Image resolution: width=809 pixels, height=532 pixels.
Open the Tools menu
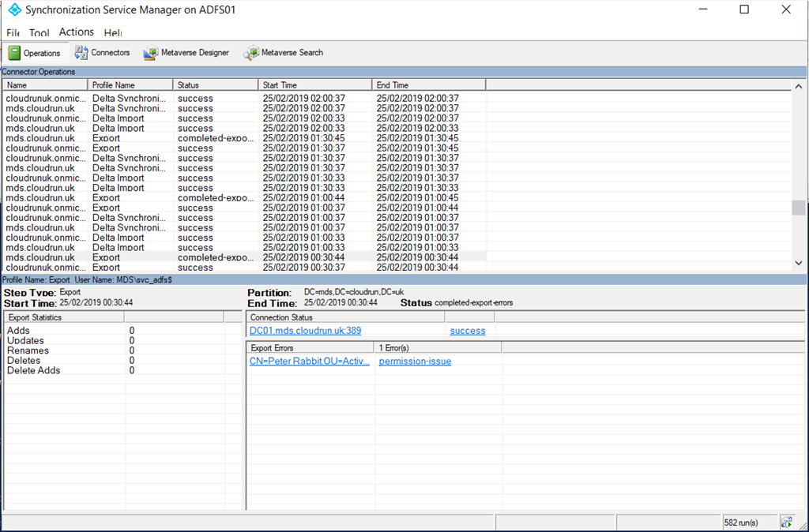[39, 33]
